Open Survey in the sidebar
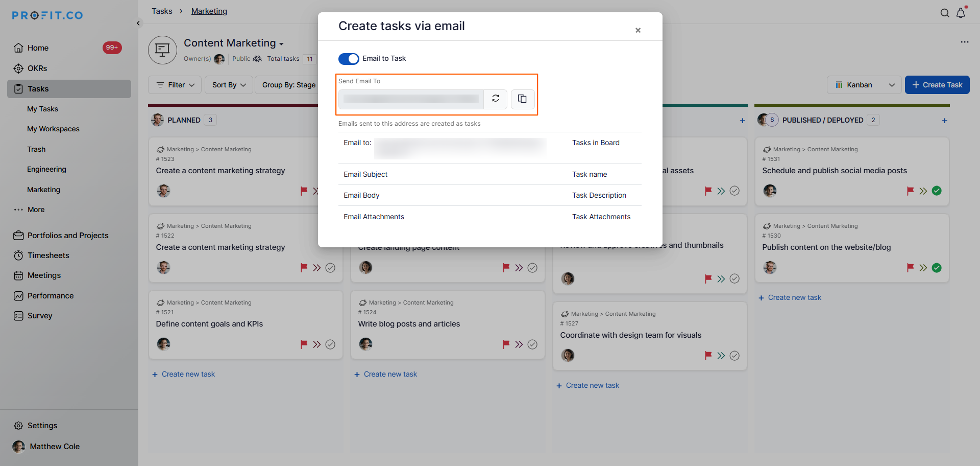Viewport: 980px width, 466px height. pos(33,316)
